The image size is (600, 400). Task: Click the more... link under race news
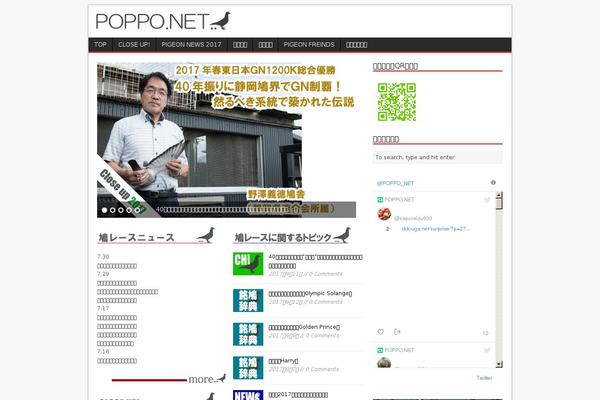[x=202, y=379]
